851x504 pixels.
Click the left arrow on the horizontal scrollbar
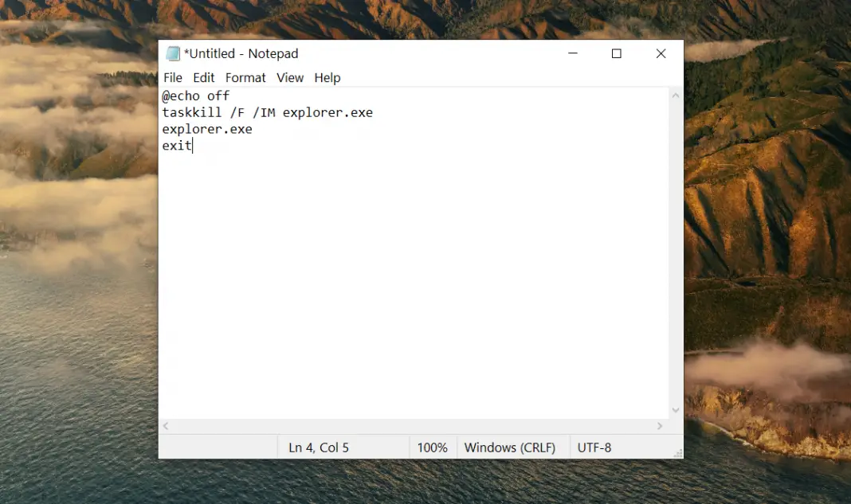point(165,426)
